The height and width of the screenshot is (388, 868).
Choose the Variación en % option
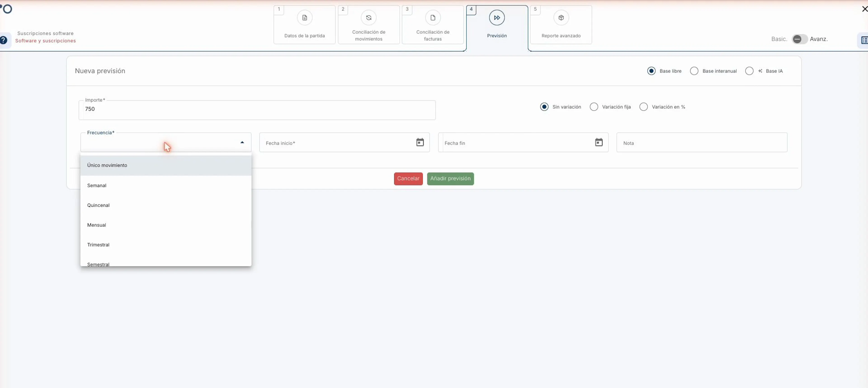click(643, 107)
